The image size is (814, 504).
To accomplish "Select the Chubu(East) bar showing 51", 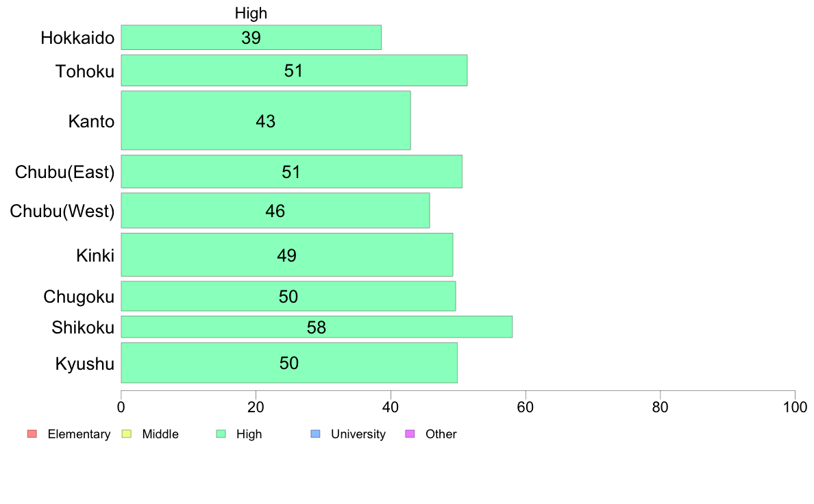I will coord(292,171).
